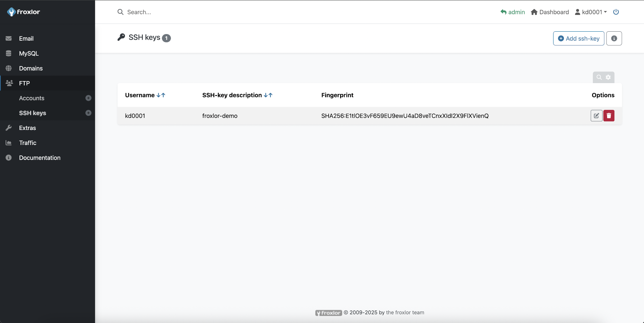Edit the froxlor-demo key with pencil icon
This screenshot has height=323, width=644.
[x=596, y=115]
